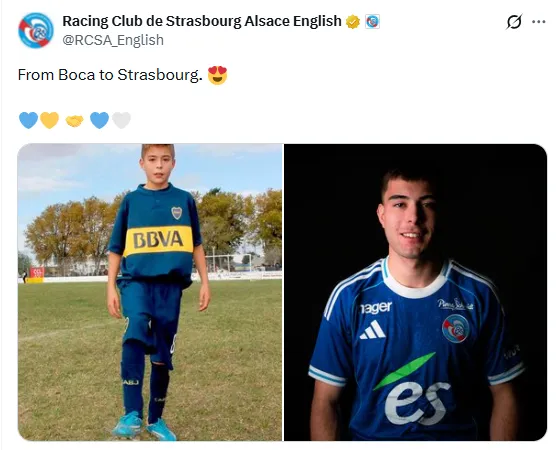The width and height of the screenshot is (560, 450).
Task: Click the tweet text From Boca to Strasbourg
Action: pyautogui.click(x=110, y=75)
